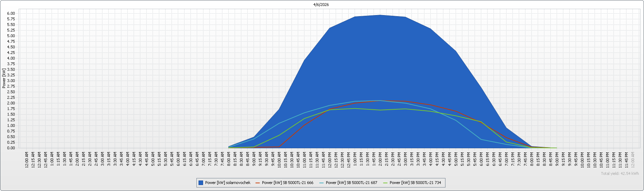Toggle the 'Power [kW] SB 5000TL-21 687' legend entry
Viewport: 644px width, 191px height.
351,183
